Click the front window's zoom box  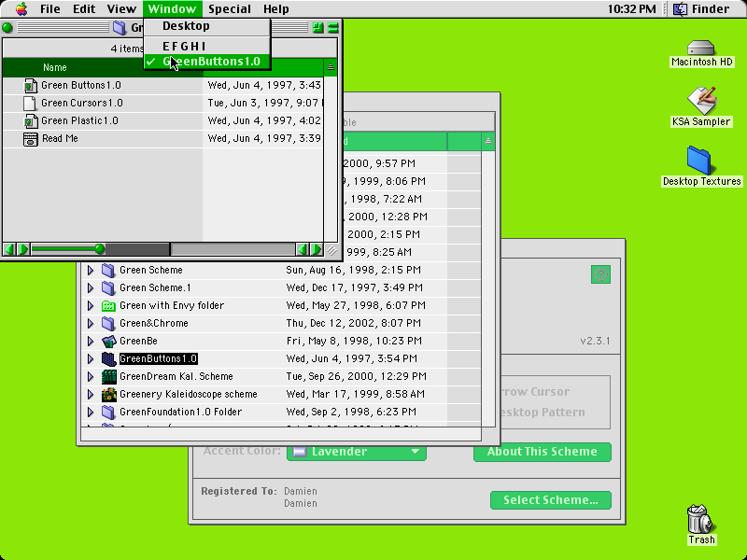pos(317,28)
